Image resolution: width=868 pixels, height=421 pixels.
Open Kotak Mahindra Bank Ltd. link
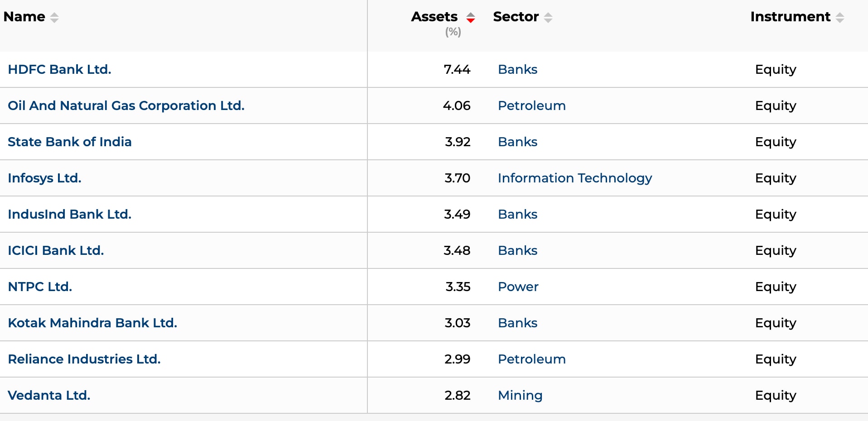click(x=92, y=323)
